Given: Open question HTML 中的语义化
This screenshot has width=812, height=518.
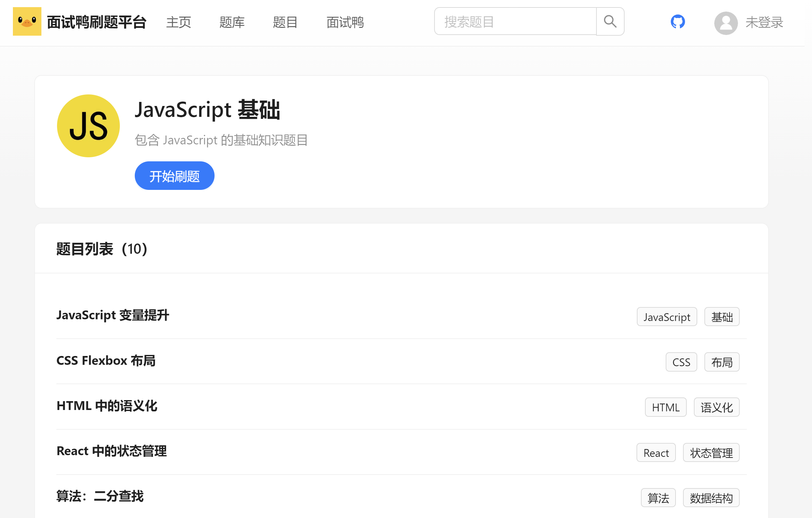Looking at the screenshot, I should click(107, 406).
